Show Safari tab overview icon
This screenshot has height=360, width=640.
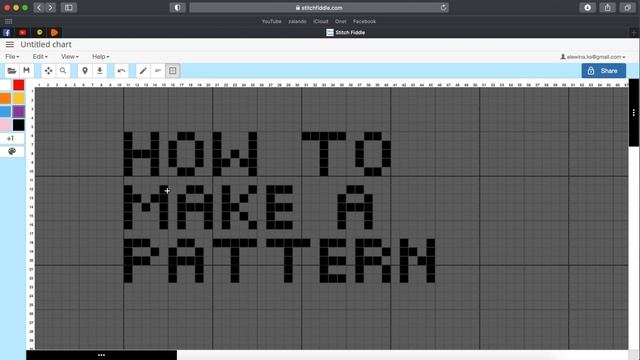tap(627, 8)
